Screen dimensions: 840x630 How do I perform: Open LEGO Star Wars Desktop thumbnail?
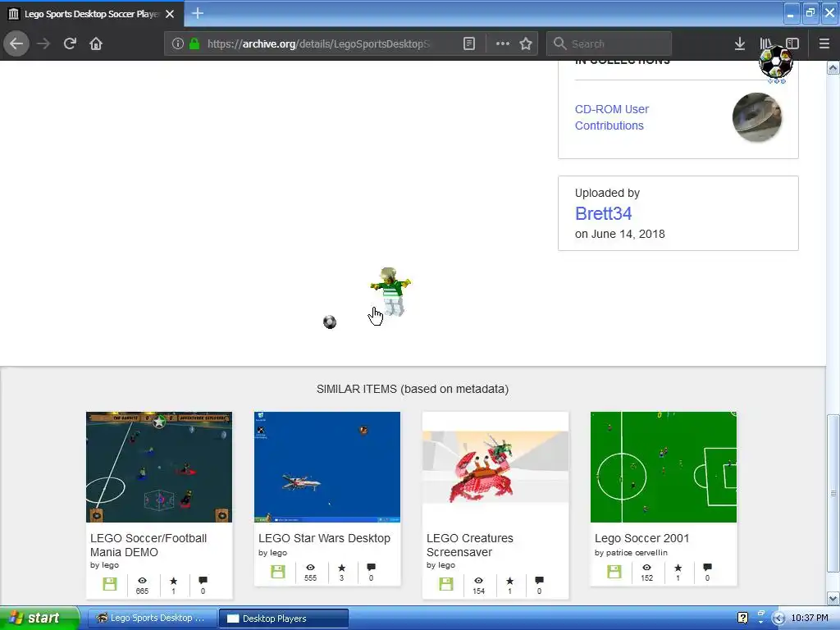coord(327,467)
